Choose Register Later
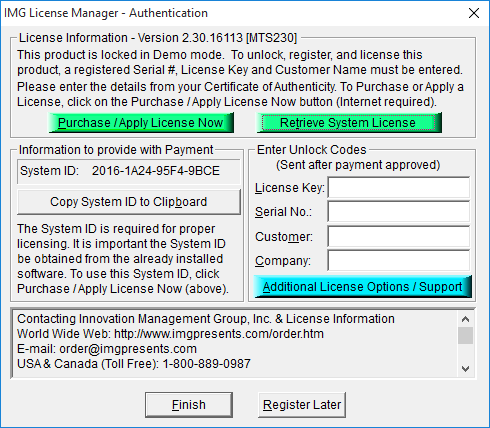Screen dimensions: 490x428 point(302,405)
